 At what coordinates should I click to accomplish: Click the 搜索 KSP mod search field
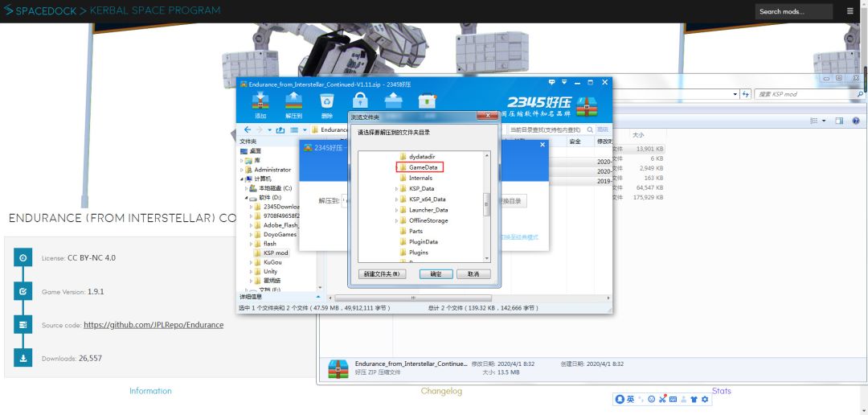[809, 94]
